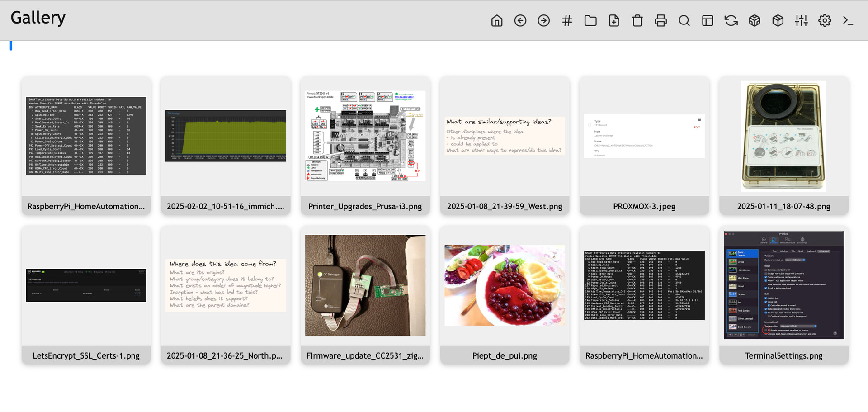Click the Gallery page title

tap(38, 18)
